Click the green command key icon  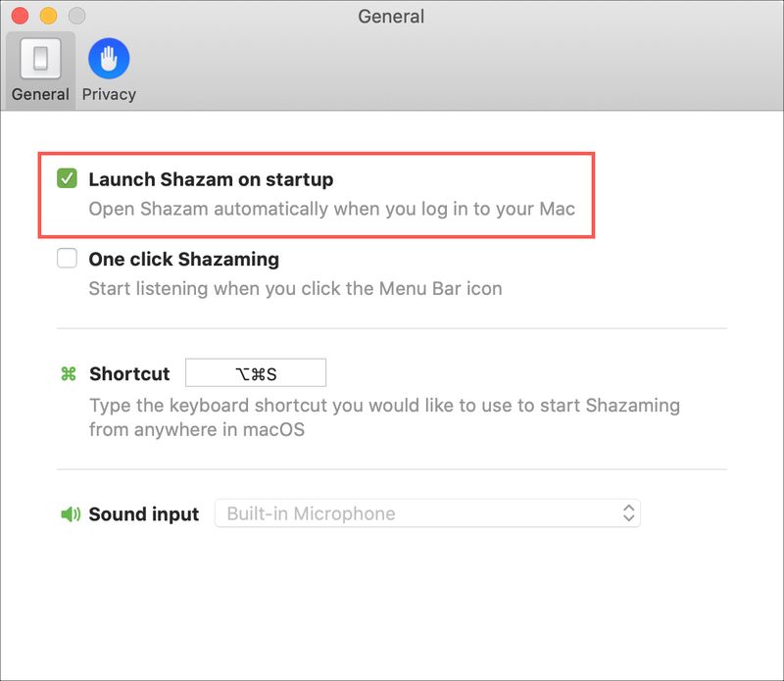pos(69,373)
